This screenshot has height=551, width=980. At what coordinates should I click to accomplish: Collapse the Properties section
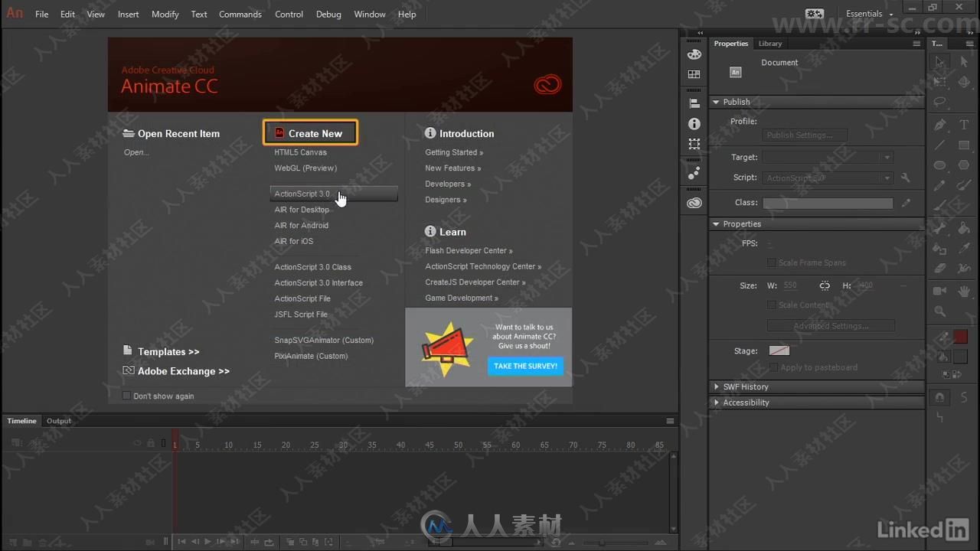tap(717, 224)
